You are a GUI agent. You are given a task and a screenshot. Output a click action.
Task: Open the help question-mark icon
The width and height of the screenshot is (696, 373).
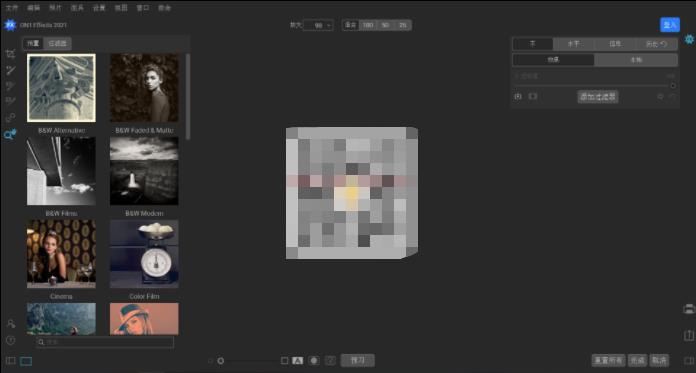(x=11, y=340)
